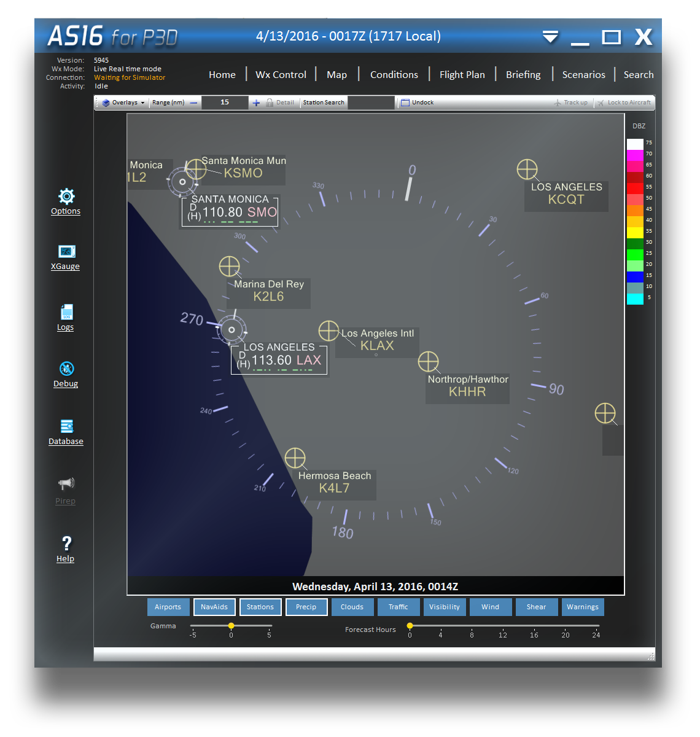Viewport: 700px width, 737px height.
Task: Open the Search page
Action: (639, 75)
